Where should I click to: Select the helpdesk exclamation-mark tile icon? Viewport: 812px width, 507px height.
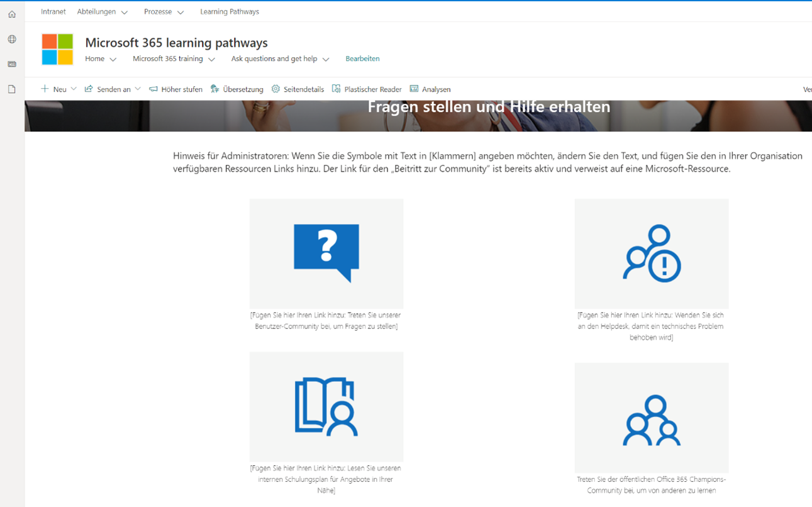coord(651,253)
